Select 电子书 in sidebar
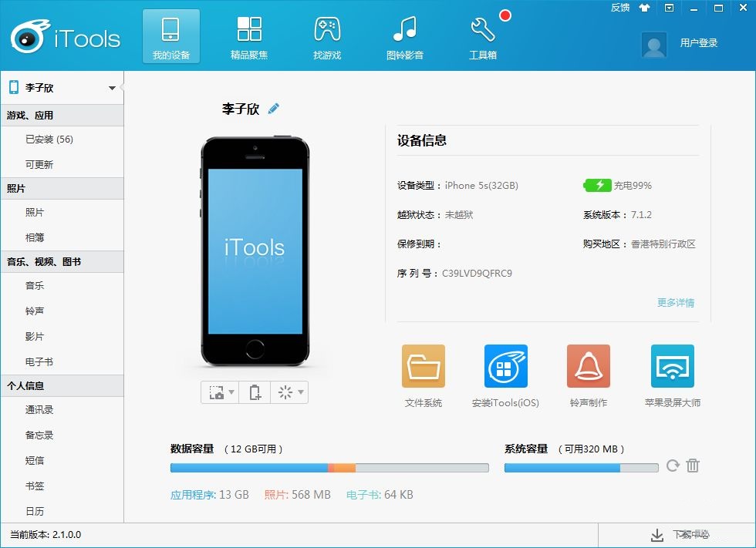 click(x=39, y=361)
